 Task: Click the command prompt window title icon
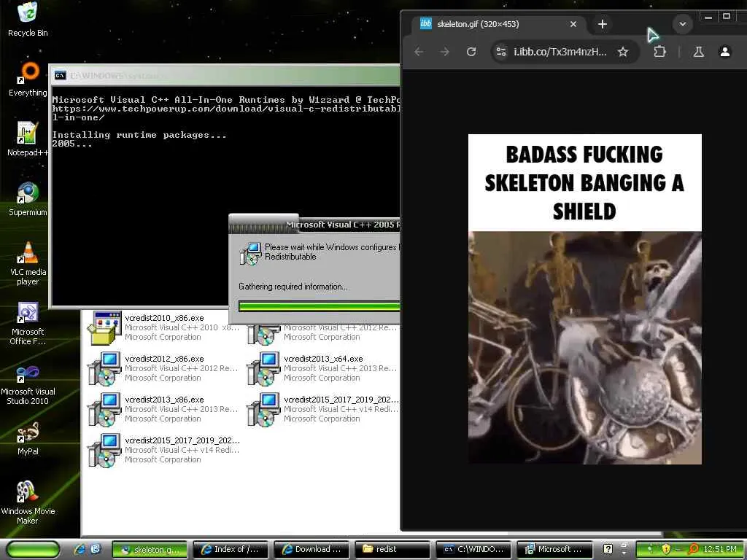pos(60,75)
